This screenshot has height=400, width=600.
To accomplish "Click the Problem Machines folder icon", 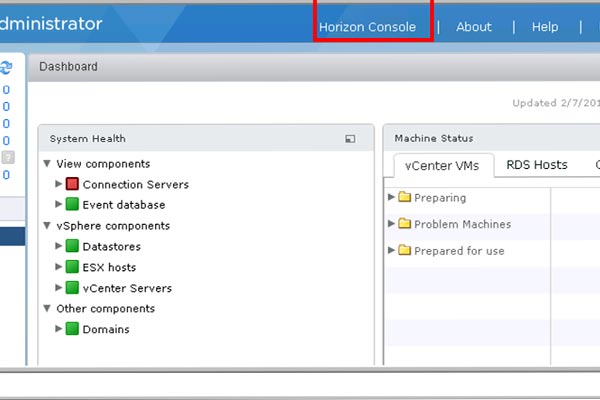I will tap(404, 223).
